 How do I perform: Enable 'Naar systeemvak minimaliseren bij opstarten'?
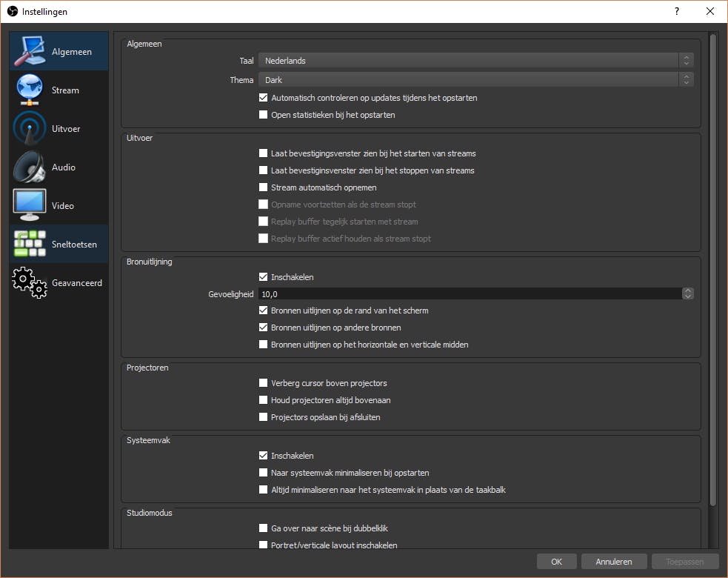coord(263,473)
